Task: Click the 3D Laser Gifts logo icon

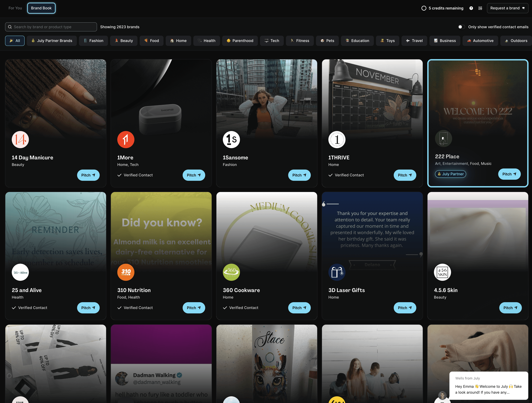Action: pyautogui.click(x=337, y=272)
